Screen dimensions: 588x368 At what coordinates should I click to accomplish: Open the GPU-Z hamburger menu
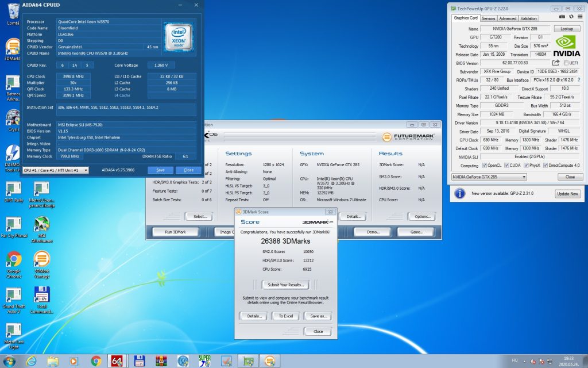580,17
